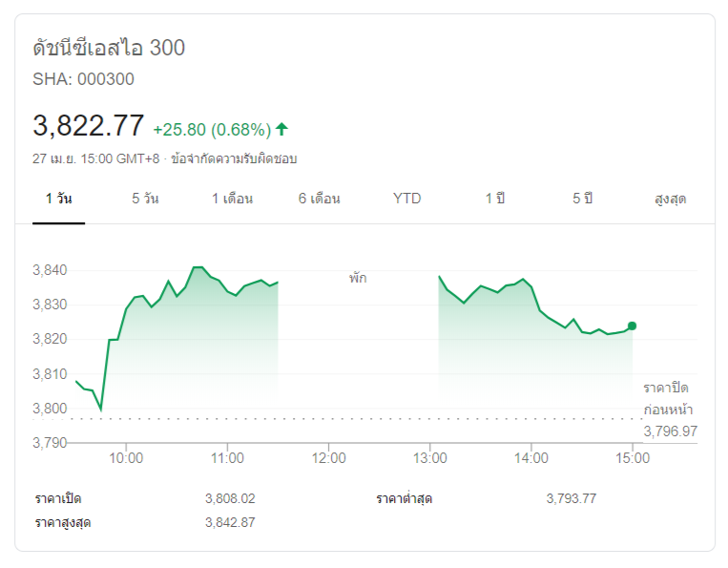Screen dimensions: 728x568
Task: Click the พัก break label on chart
Action: pos(358,279)
